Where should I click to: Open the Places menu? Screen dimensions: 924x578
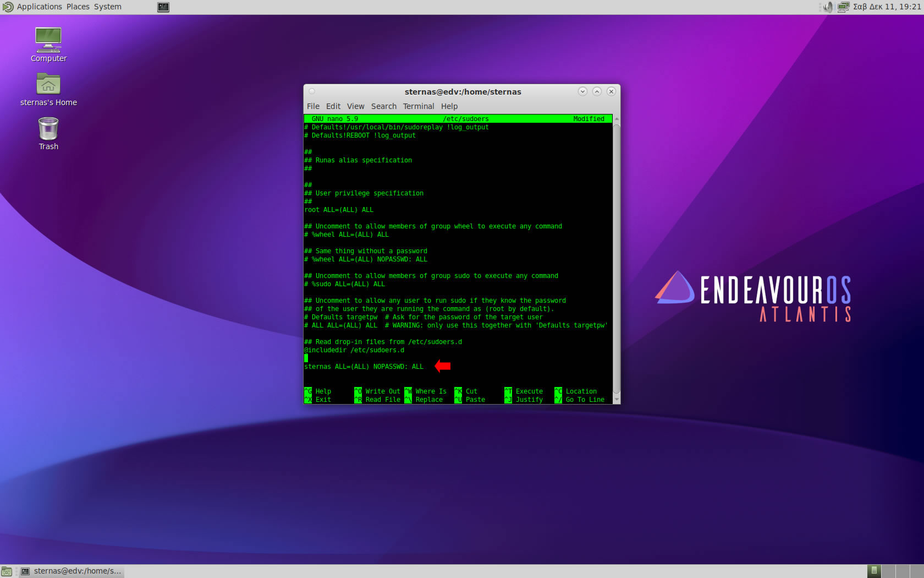point(78,7)
